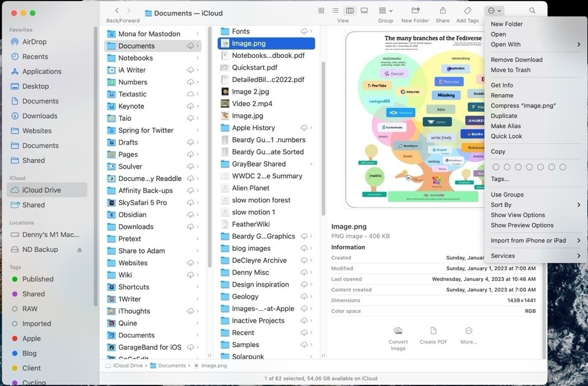
Task: Click the Back navigation arrow
Action: (117, 10)
